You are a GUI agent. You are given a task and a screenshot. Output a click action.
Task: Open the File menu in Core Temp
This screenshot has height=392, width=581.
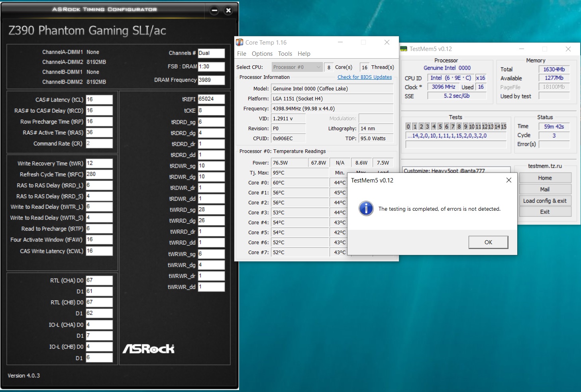click(241, 54)
